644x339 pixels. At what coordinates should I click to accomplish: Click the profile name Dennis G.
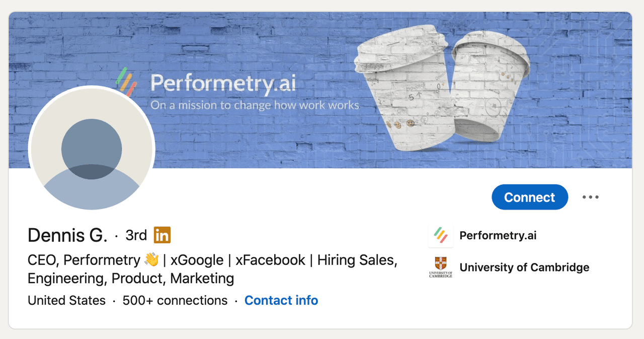coord(67,235)
